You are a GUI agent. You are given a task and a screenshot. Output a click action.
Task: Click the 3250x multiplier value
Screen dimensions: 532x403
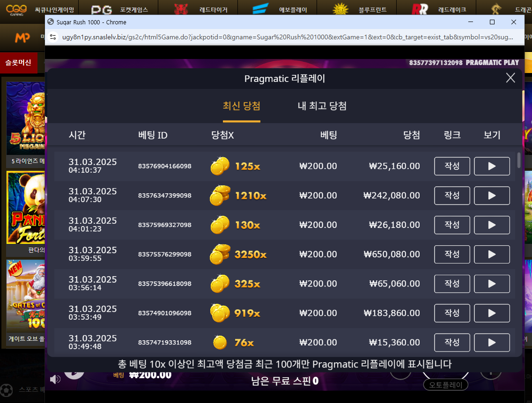tap(251, 255)
